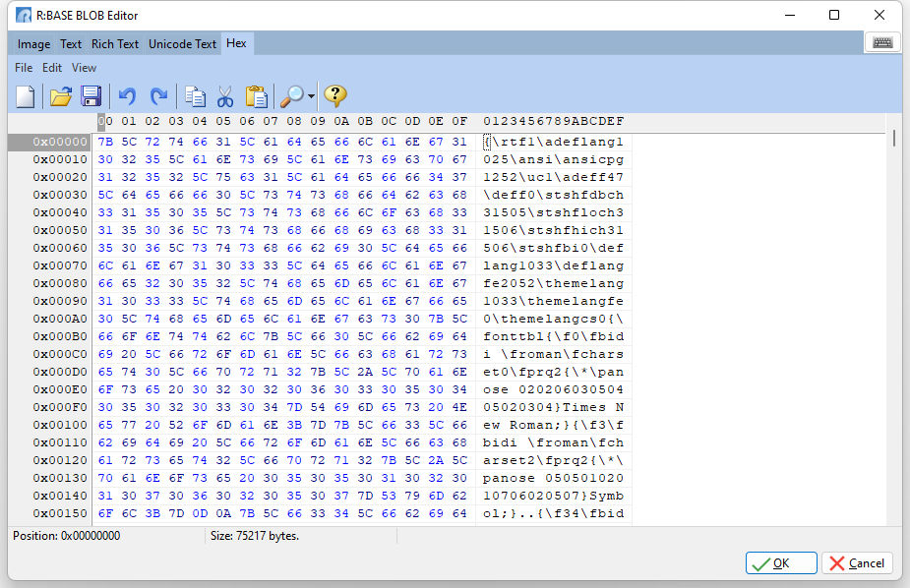Select the Hex tab
Screen dimensions: 910x588
point(236,43)
